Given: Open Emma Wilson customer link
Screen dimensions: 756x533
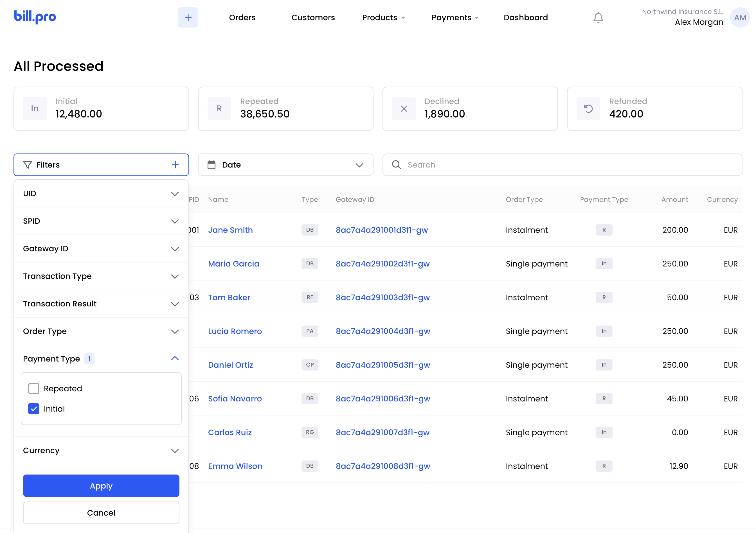Looking at the screenshot, I should coord(235,466).
